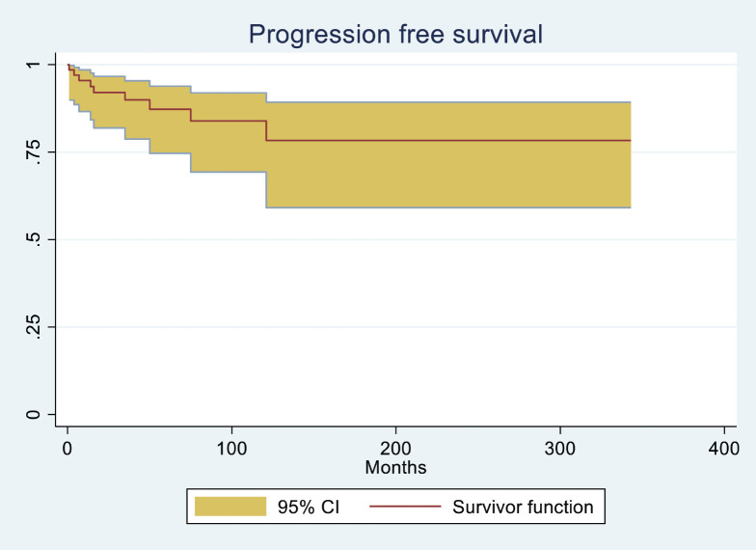Screen dimensions: 756x550
Task: Click the x-axis tick label 300
Action: pos(559,449)
